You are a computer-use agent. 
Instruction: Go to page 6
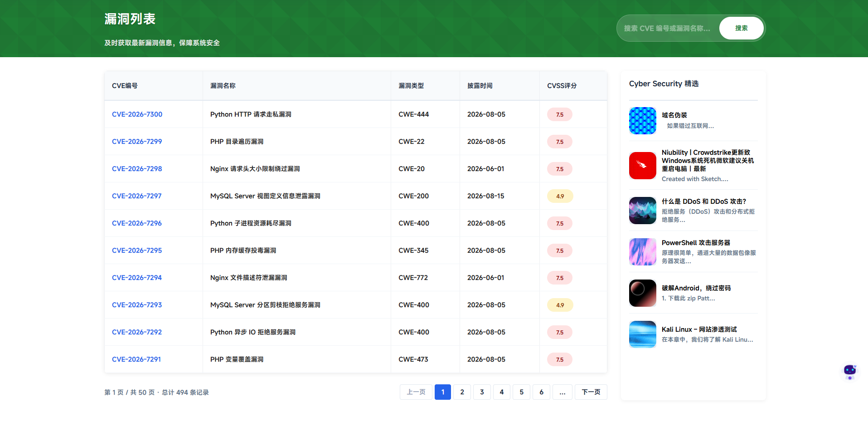click(x=542, y=392)
